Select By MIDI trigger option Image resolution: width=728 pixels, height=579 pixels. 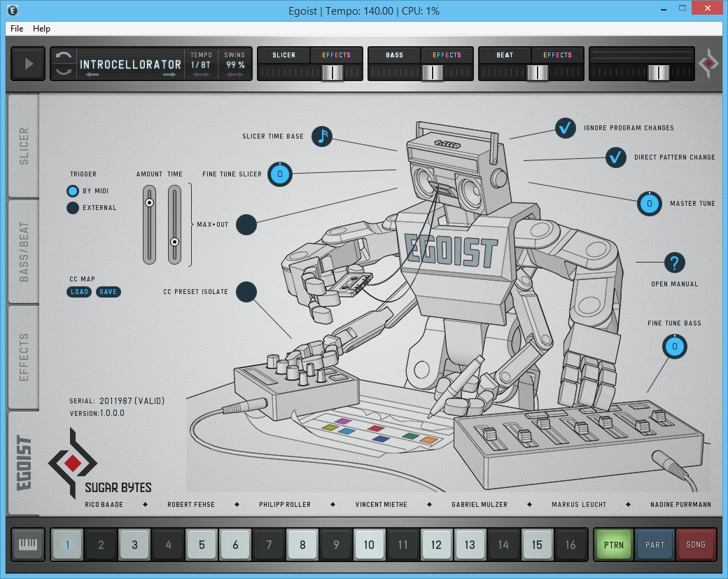tap(72, 191)
